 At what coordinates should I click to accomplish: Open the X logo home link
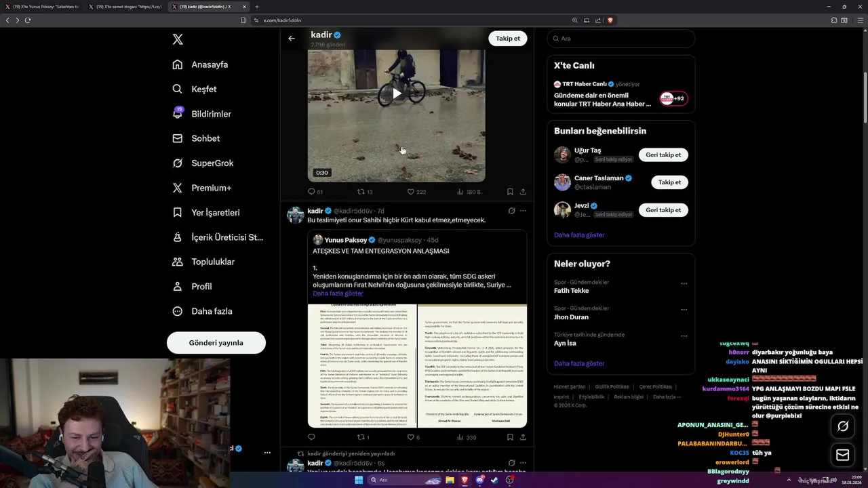click(178, 39)
